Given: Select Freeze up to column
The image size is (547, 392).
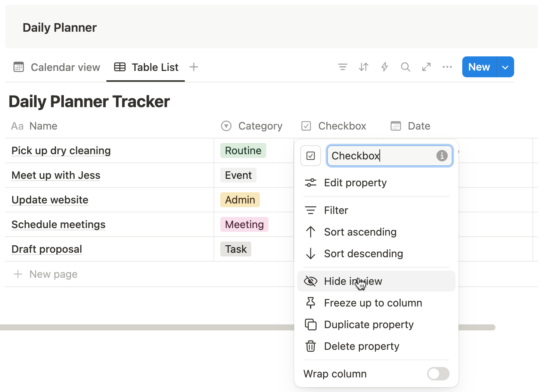Looking at the screenshot, I should click(x=376, y=303).
